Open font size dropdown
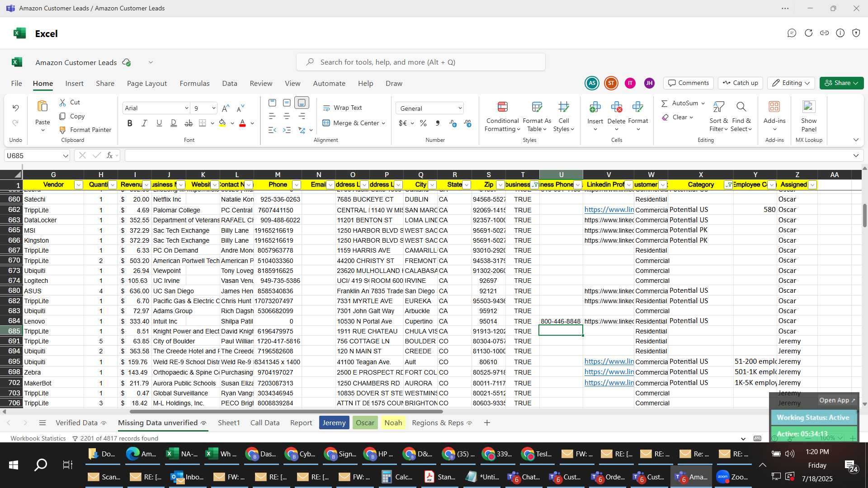 (213, 108)
